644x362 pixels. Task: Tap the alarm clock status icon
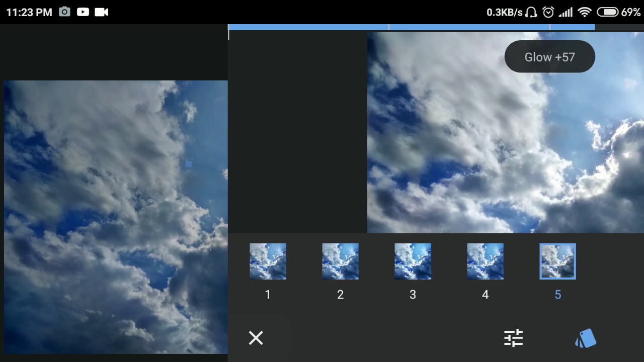tap(548, 12)
